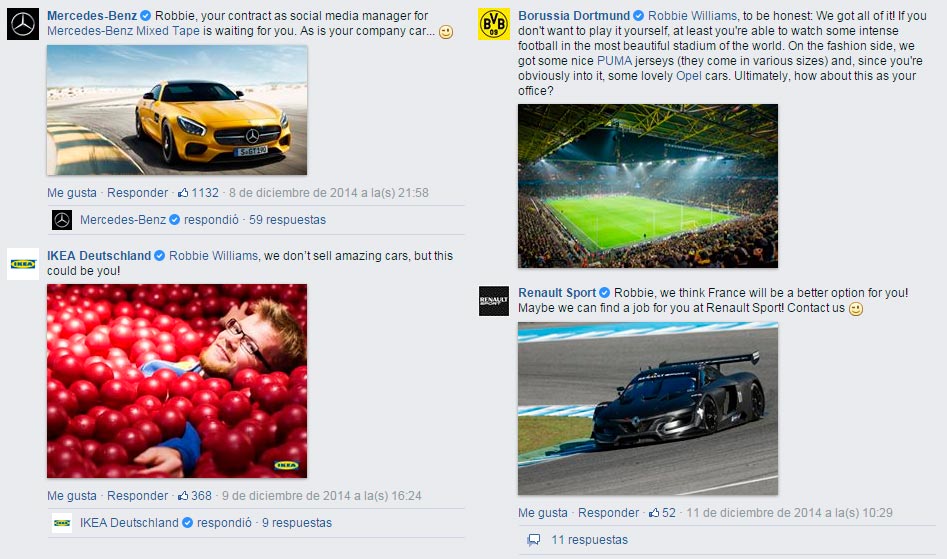Open the Borussia Dortmund BVB logo avatar
The height and width of the screenshot is (559, 947).
click(493, 24)
